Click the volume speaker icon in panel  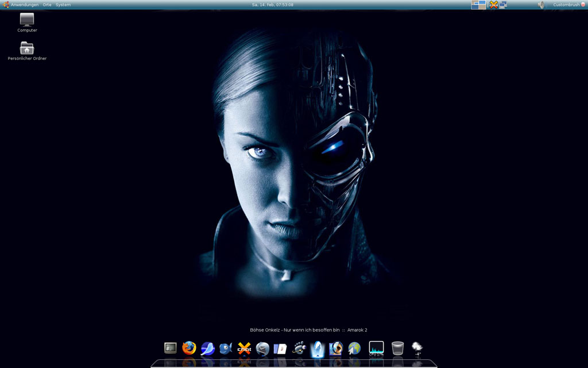click(x=541, y=5)
